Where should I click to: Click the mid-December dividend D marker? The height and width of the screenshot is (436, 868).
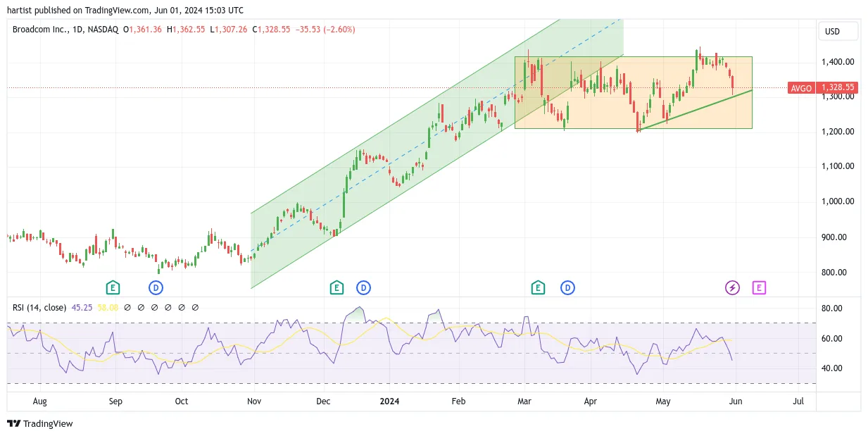(363, 287)
